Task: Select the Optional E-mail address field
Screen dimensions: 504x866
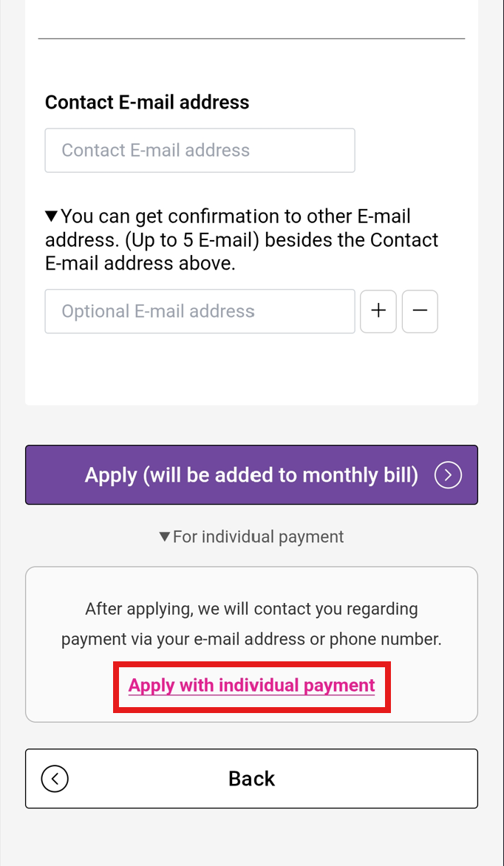Action: pyautogui.click(x=200, y=311)
